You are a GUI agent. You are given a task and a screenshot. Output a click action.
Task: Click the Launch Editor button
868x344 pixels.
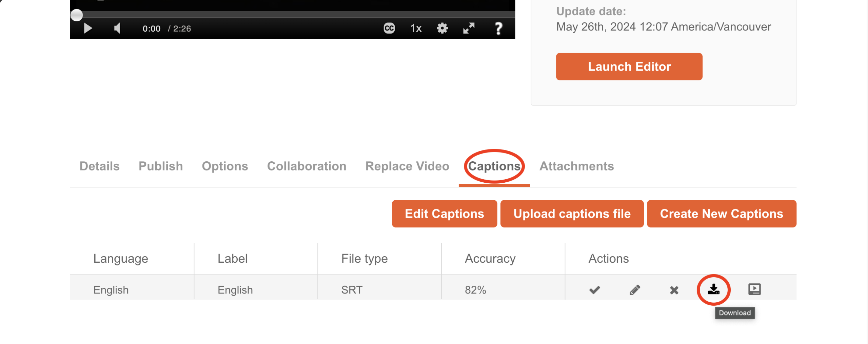click(629, 66)
